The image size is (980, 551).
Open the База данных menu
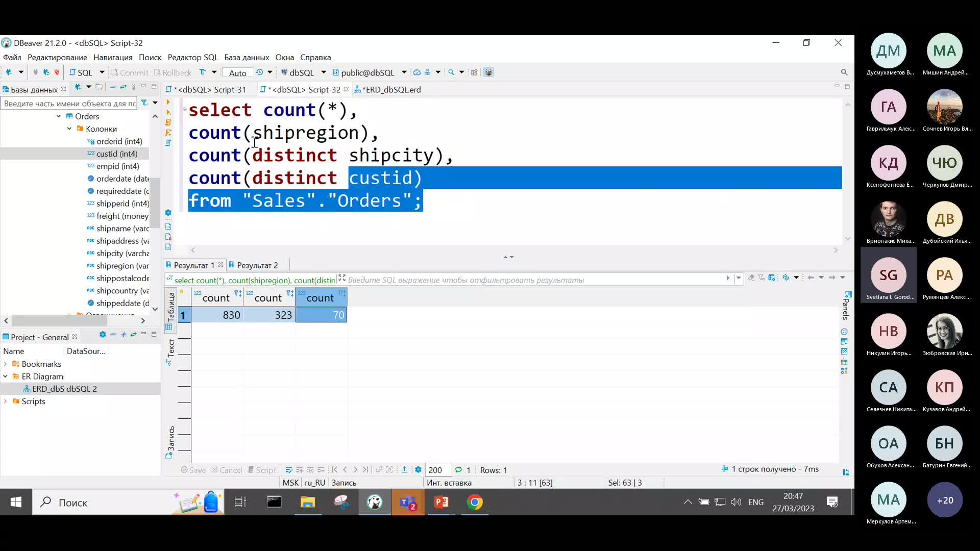(247, 57)
